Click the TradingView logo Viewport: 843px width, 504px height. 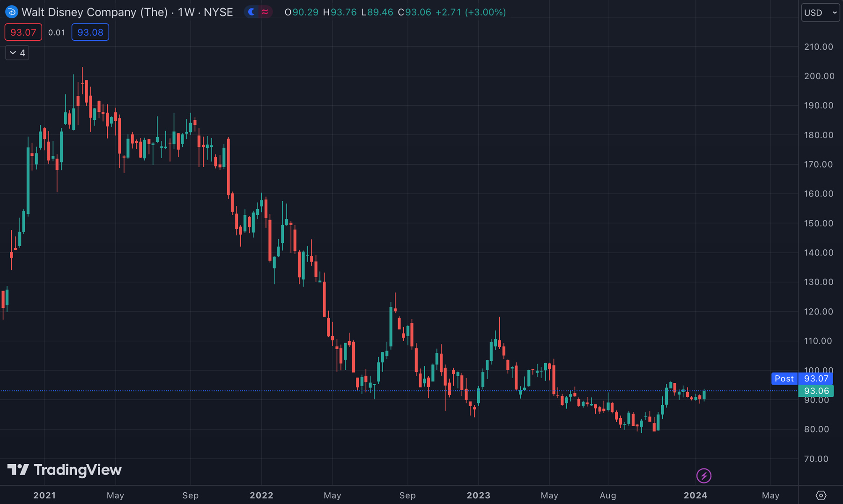[x=65, y=470]
